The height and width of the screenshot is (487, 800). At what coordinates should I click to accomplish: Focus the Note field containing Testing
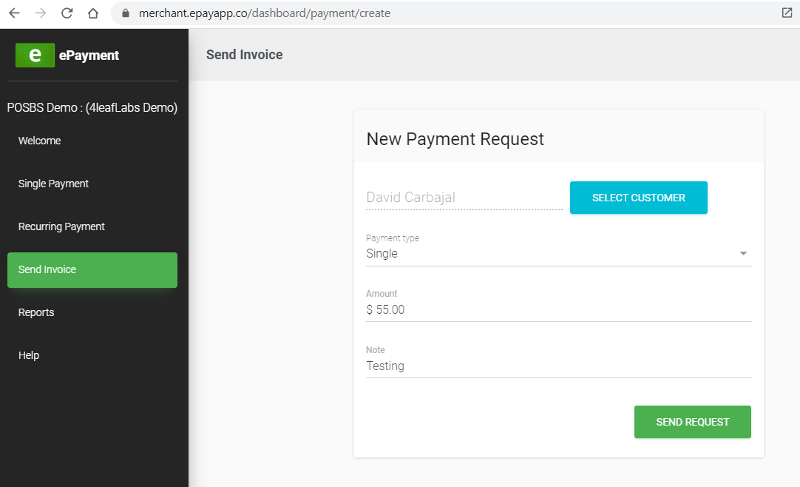coord(558,366)
